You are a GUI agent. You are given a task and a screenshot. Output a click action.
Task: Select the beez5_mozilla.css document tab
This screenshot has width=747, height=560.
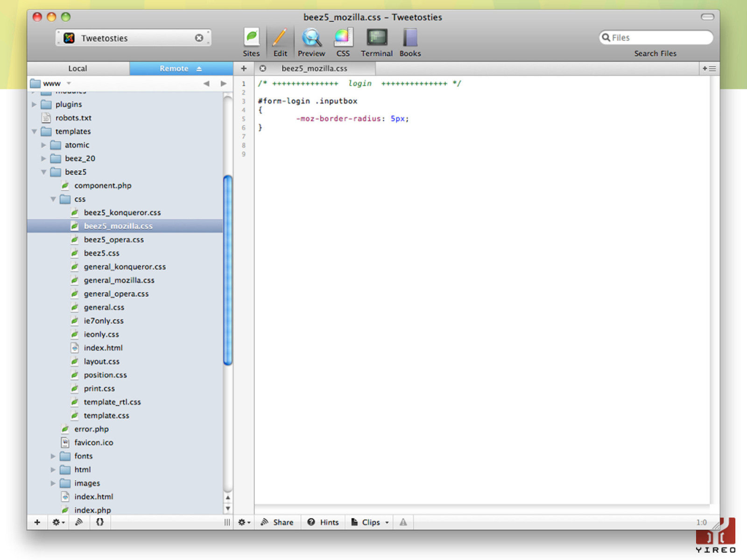click(x=315, y=69)
